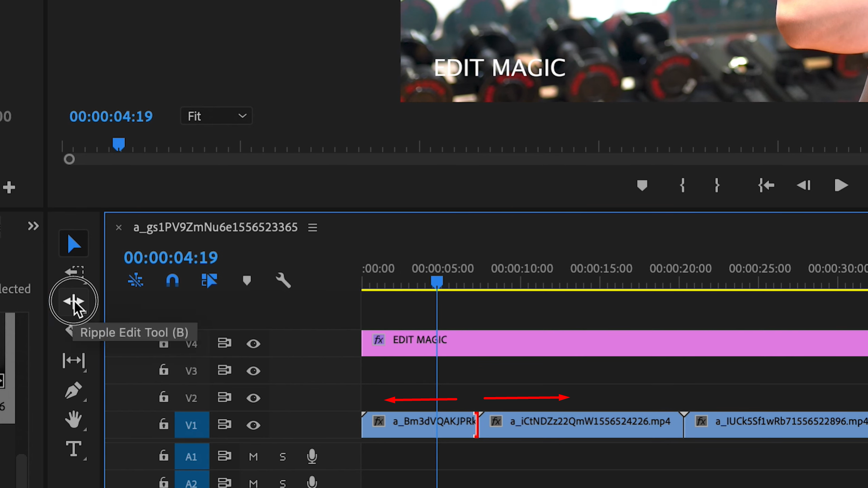Image resolution: width=868 pixels, height=488 pixels.
Task: Lock the V3 track
Action: (163, 370)
